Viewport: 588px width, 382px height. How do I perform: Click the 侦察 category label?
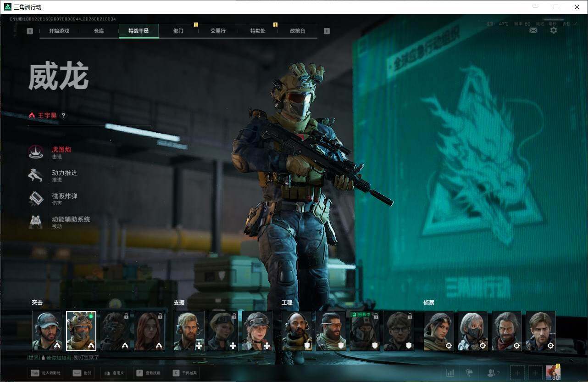pyautogui.click(x=429, y=303)
